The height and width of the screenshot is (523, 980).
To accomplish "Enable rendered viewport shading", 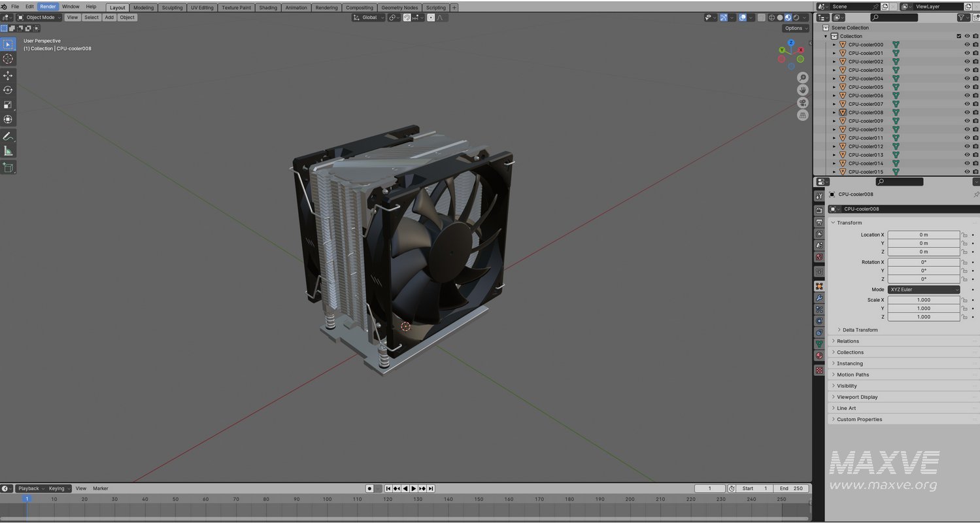I will [x=796, y=17].
